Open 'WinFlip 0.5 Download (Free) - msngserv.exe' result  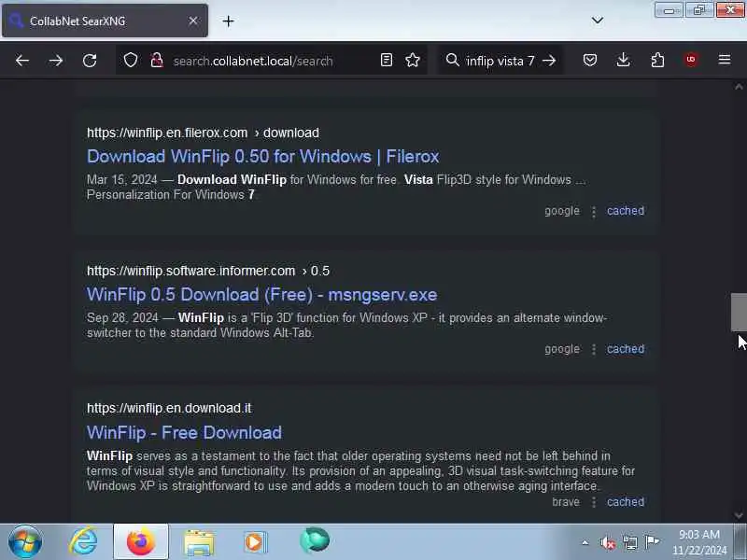coord(262,295)
